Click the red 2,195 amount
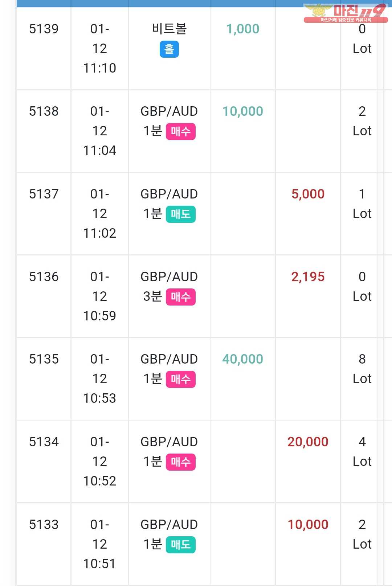Image resolution: width=392 pixels, height=586 pixels. 308,277
